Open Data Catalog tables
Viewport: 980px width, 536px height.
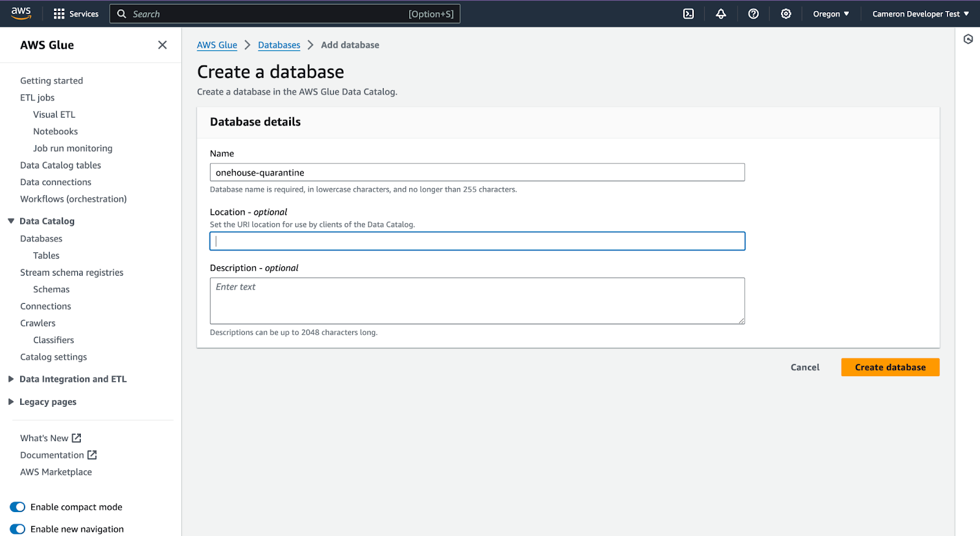[61, 165]
